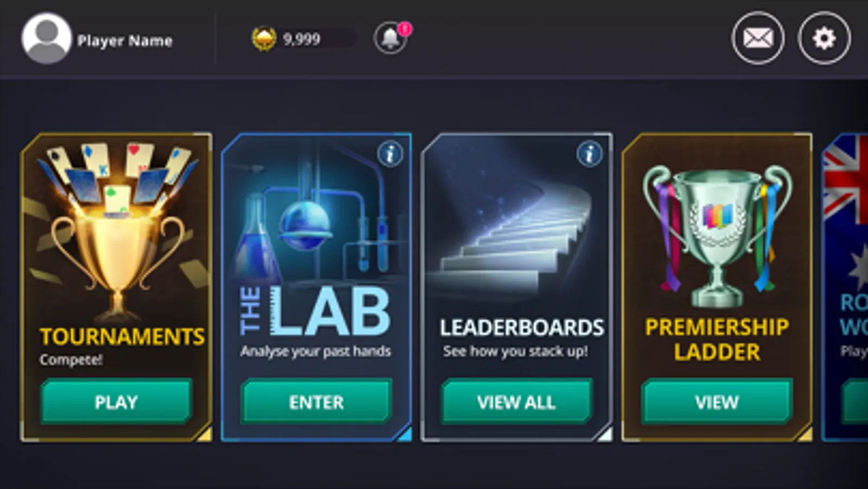Click the Premiership Ladder title text

(717, 340)
